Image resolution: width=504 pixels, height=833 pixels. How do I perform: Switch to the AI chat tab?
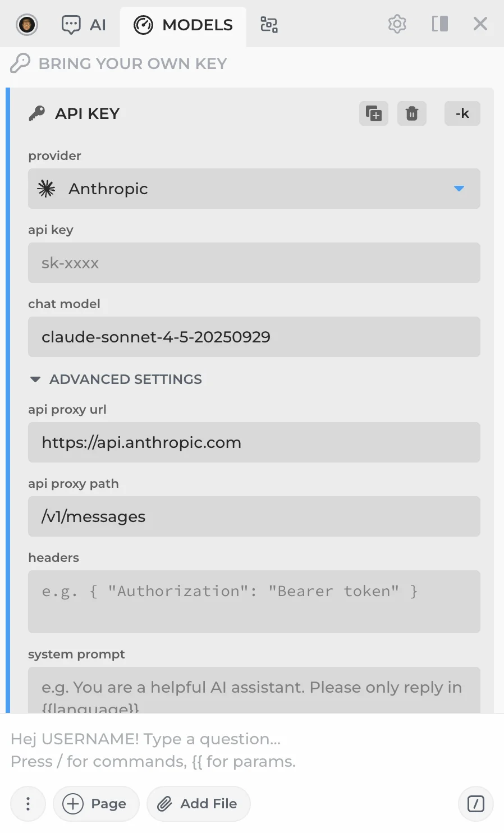pos(84,25)
